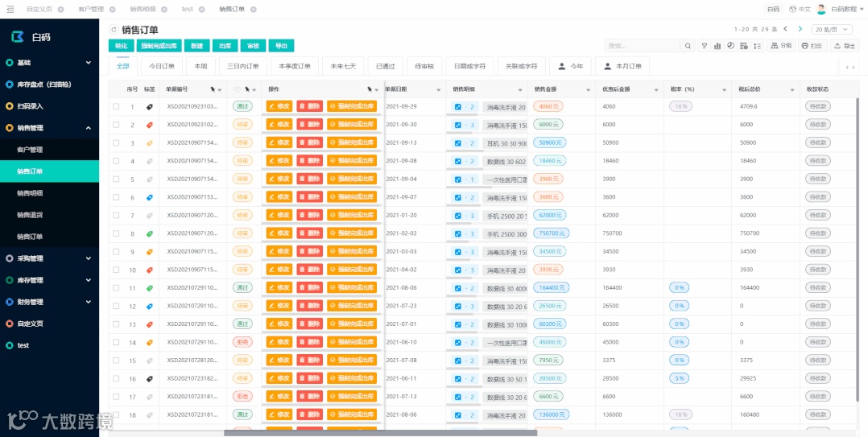Switch to the 本周 view tab
The width and height of the screenshot is (868, 437).
pos(201,66)
